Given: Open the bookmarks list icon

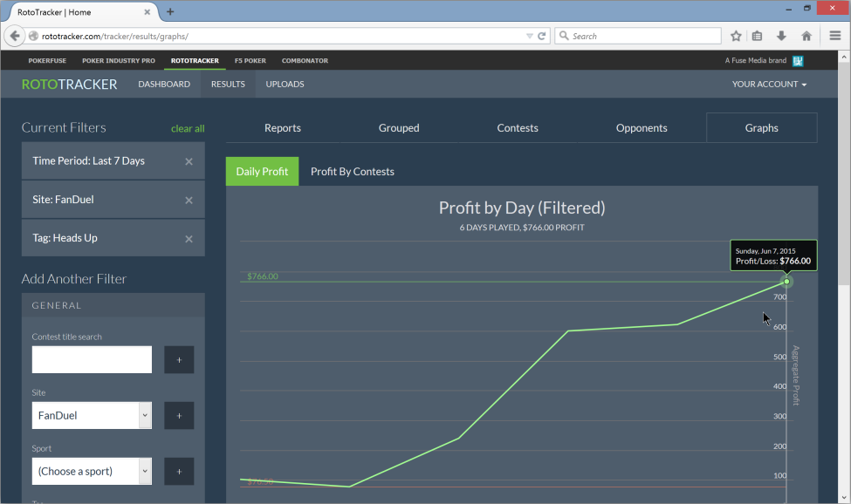Looking at the screenshot, I should pyautogui.click(x=757, y=36).
